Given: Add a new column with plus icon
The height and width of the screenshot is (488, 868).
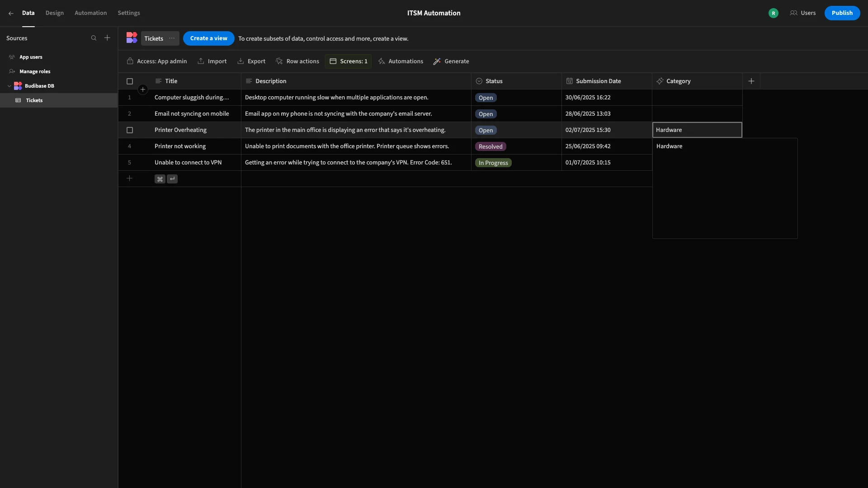Looking at the screenshot, I should click(751, 81).
